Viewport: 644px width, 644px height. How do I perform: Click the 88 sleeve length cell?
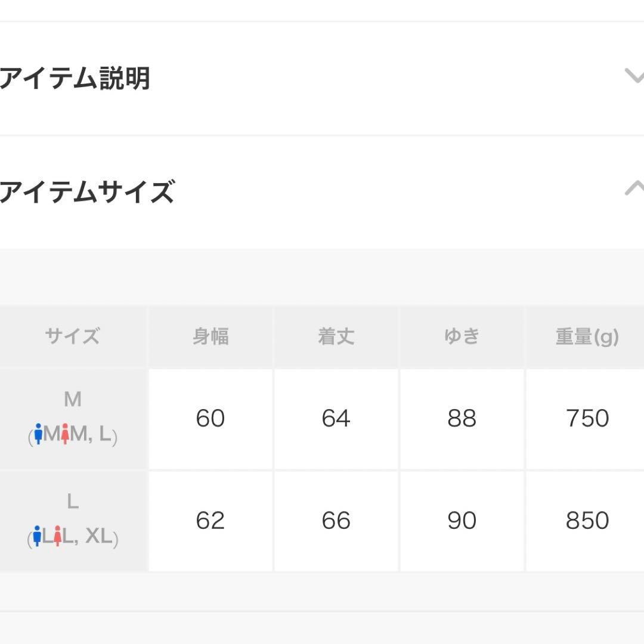(462, 418)
